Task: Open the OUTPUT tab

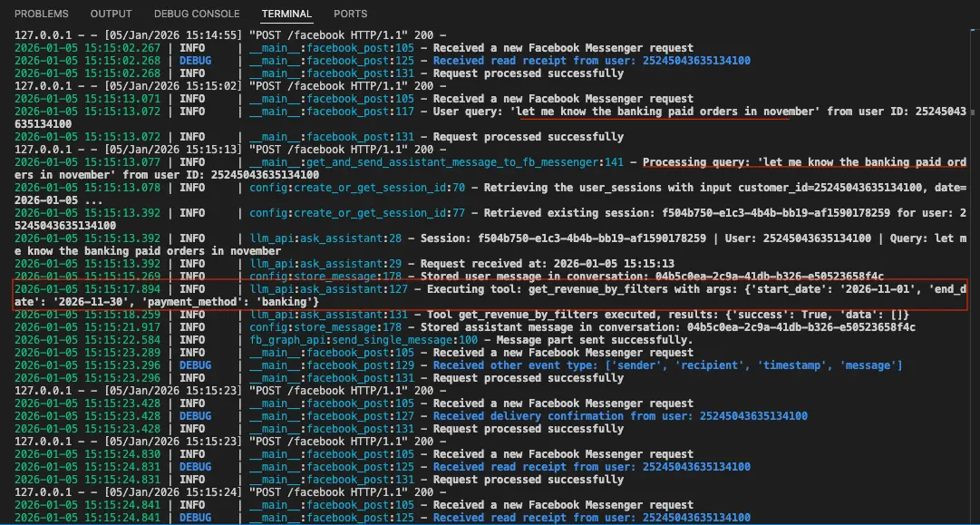Action: coord(110,13)
